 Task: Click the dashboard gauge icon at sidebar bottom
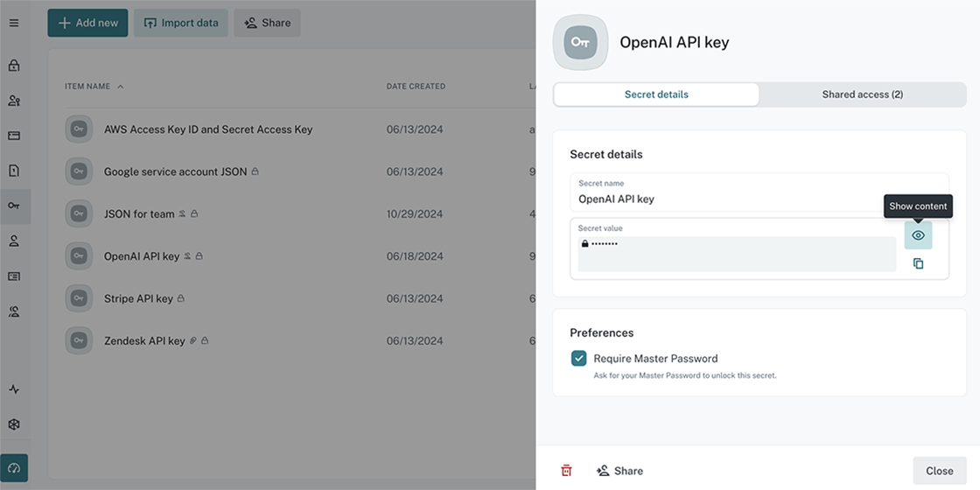(14, 468)
